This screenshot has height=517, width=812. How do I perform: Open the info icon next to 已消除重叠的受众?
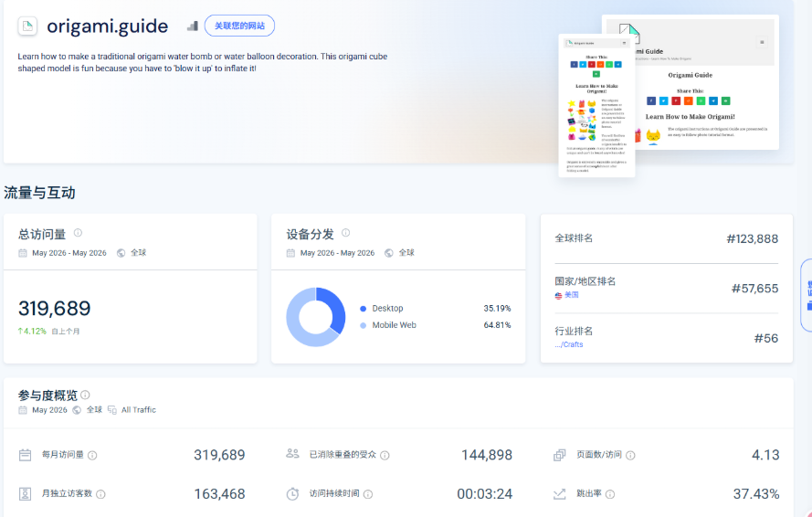pyautogui.click(x=385, y=456)
